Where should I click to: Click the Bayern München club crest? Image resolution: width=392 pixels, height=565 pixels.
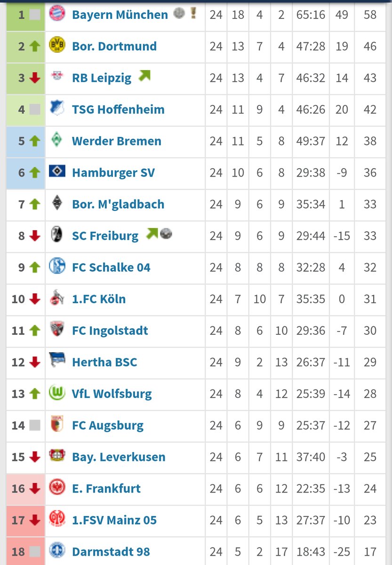57,14
